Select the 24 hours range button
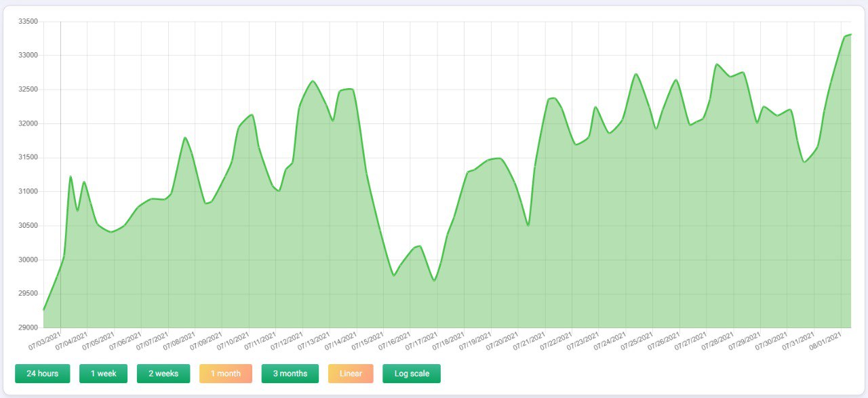The height and width of the screenshot is (398, 868). [x=42, y=374]
